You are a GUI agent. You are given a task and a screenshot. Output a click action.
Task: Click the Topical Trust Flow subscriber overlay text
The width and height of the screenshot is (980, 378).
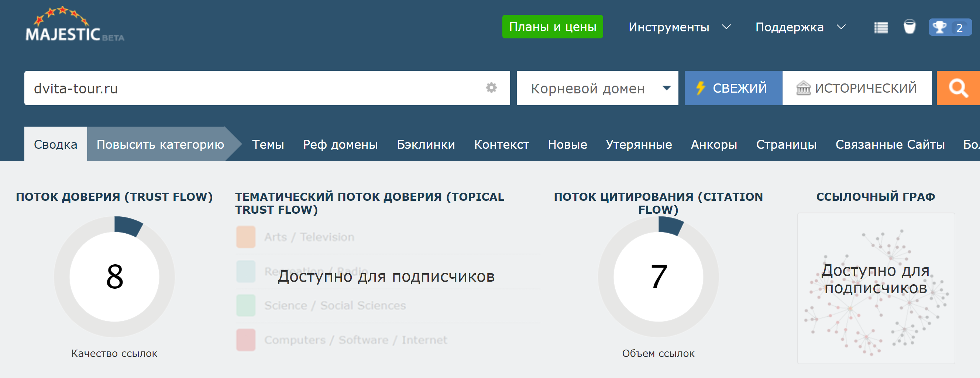386,276
